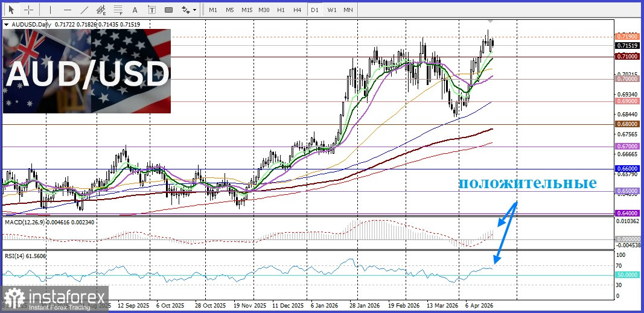This screenshot has width=644, height=313.
Task: Click the 0.71000 price level label
Action: pos(626,56)
